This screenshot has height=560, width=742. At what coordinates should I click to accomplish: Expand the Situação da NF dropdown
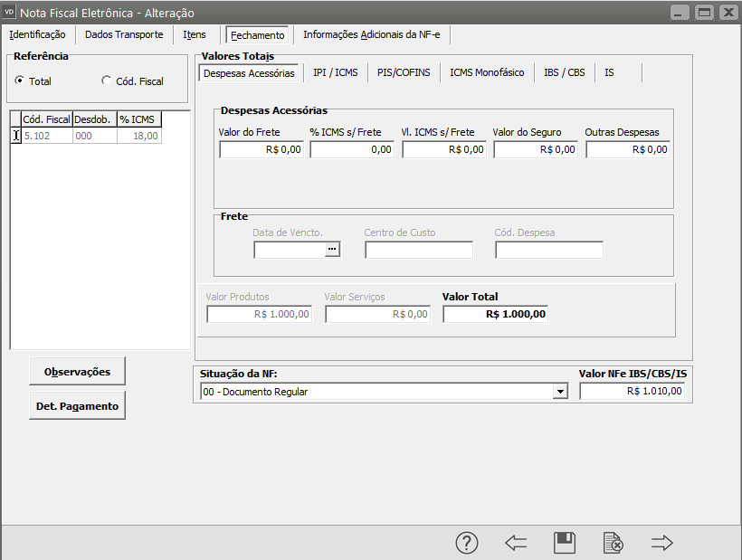pyautogui.click(x=560, y=392)
